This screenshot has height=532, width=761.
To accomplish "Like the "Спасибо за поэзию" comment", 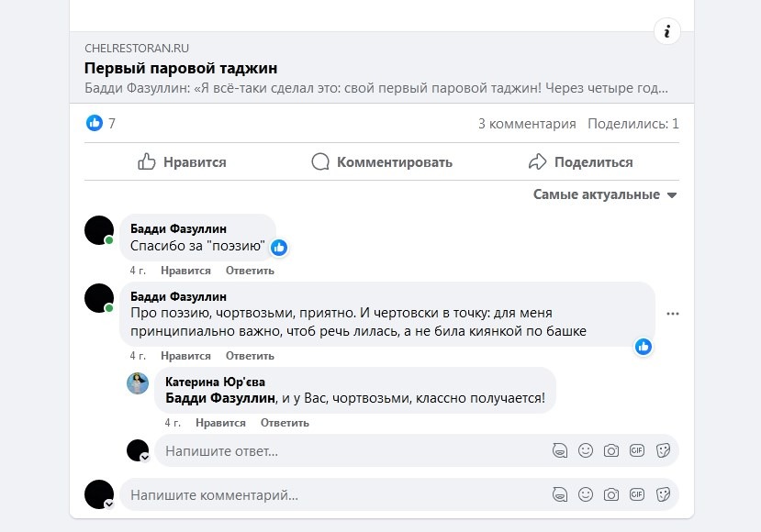I will (x=185, y=271).
